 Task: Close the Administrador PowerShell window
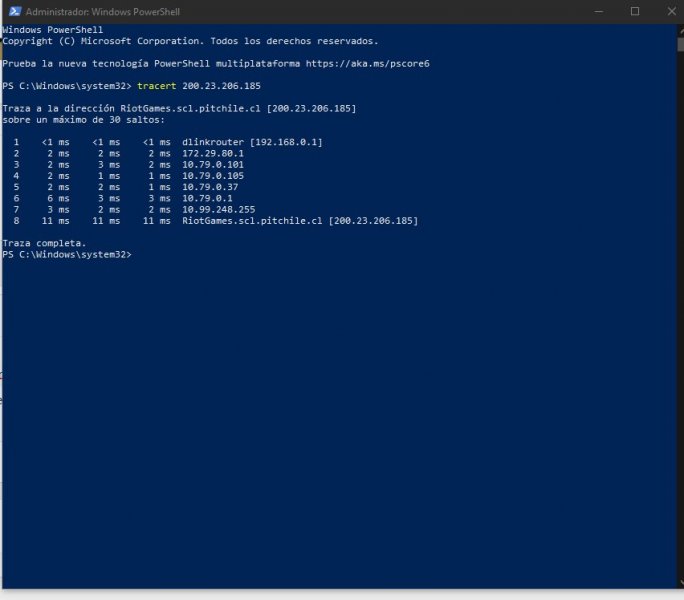[x=671, y=11]
